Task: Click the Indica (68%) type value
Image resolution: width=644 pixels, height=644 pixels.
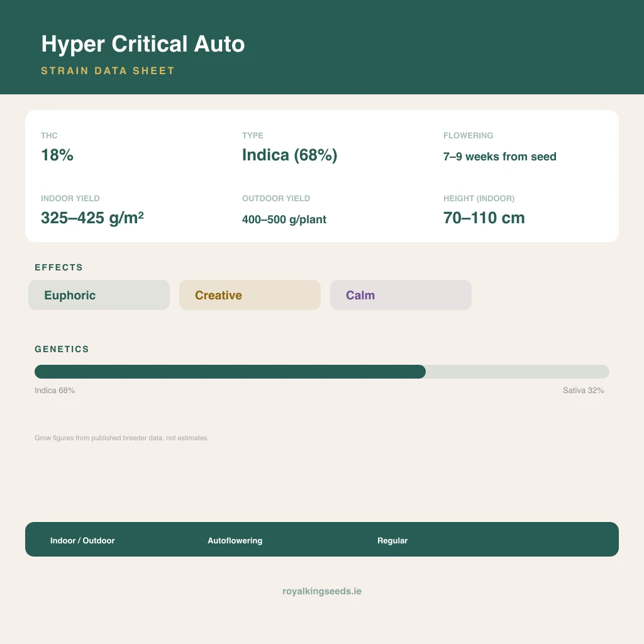Action: pos(289,155)
